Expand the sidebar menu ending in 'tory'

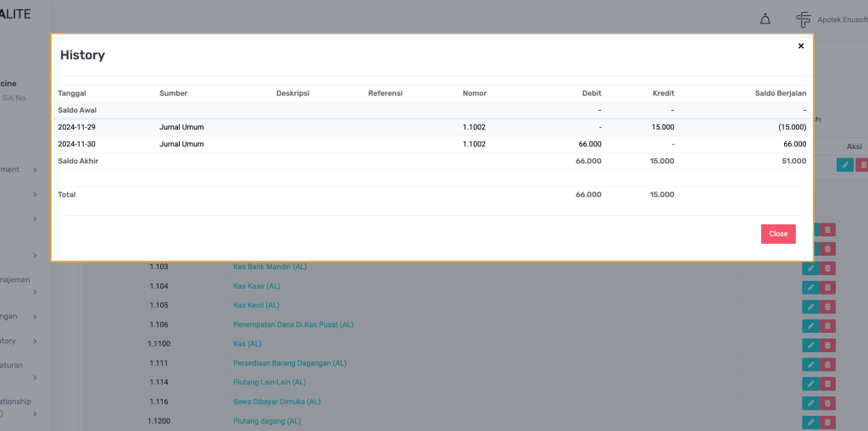tap(35, 341)
